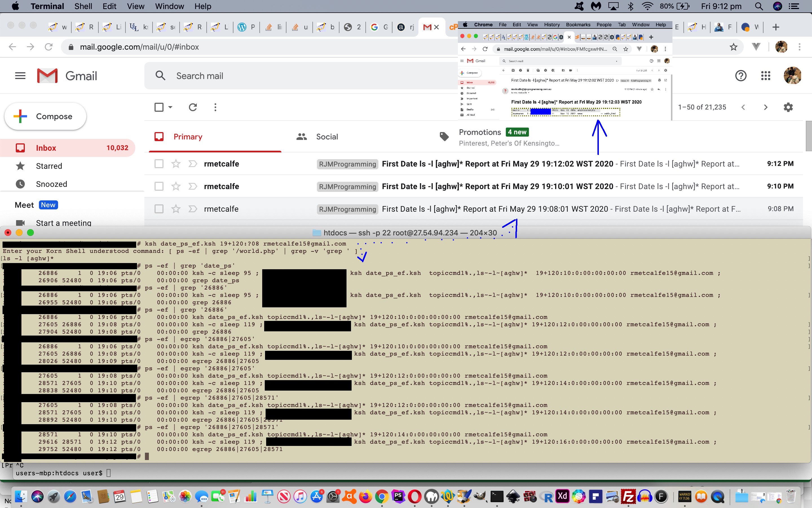Open Chrome three-dot customize menu
This screenshot has height=508, width=812.
coord(800,47)
